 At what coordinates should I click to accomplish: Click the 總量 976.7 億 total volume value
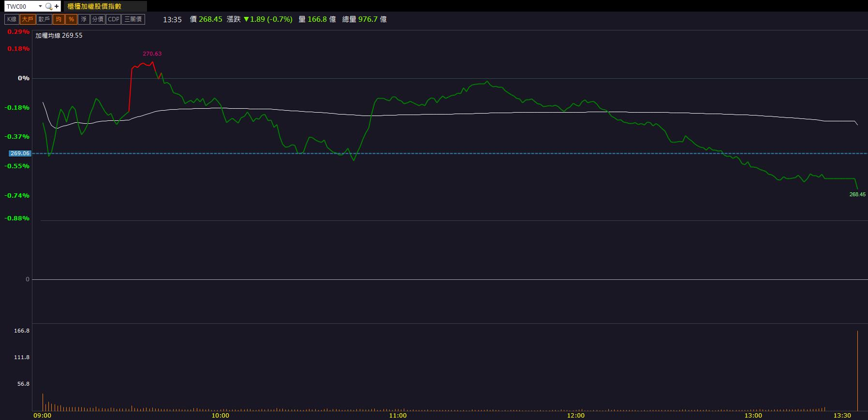(x=365, y=19)
